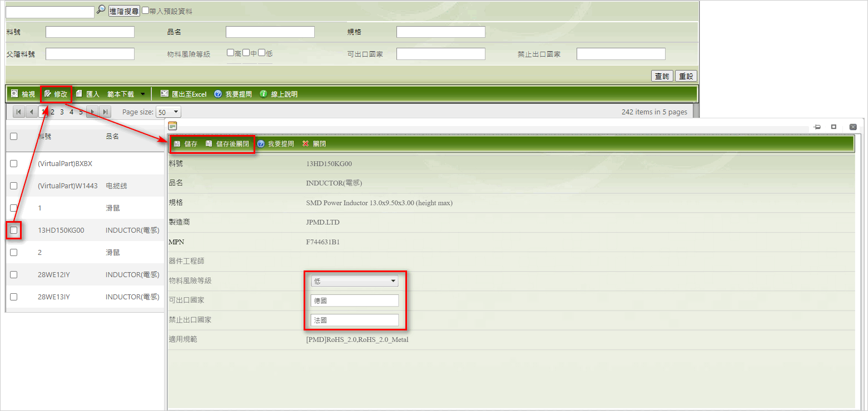Viewport: 868px width, 411px height.
Task: Export list with 匯出至Excel
Action: tap(183, 94)
